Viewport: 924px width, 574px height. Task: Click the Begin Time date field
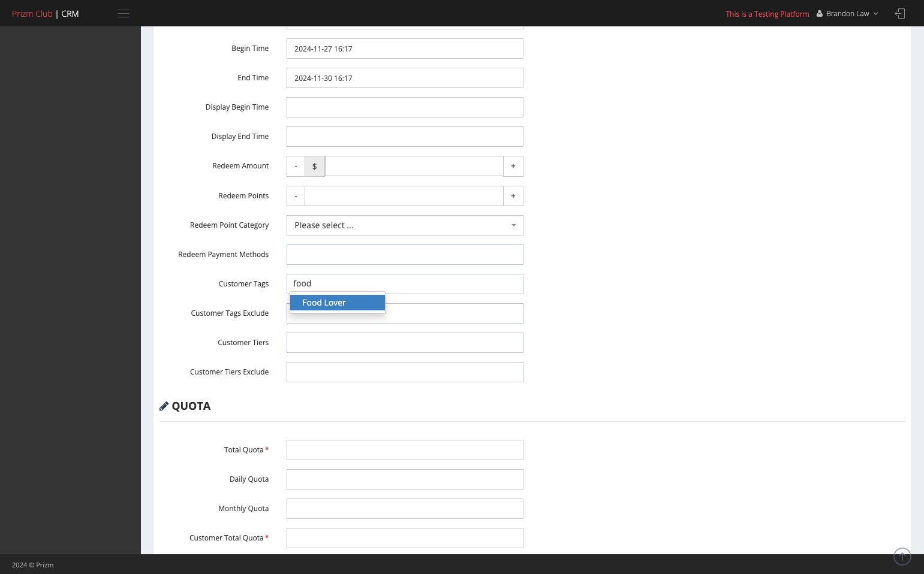tap(405, 49)
